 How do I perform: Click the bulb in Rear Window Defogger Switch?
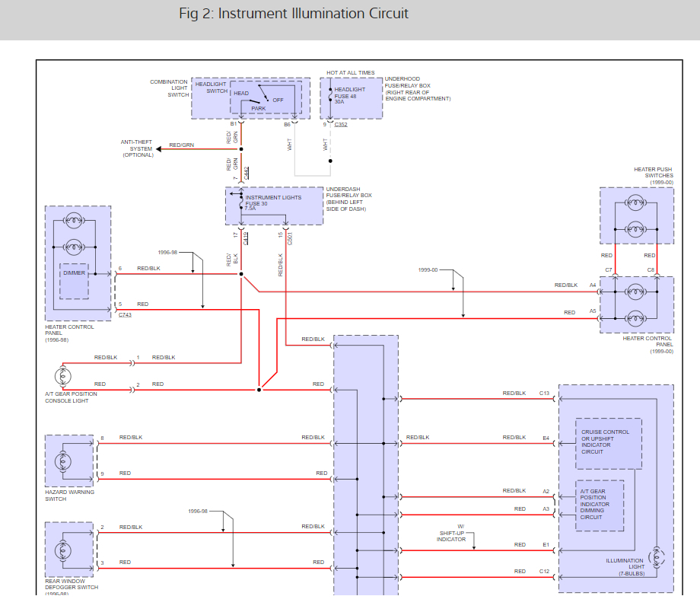pyautogui.click(x=63, y=550)
